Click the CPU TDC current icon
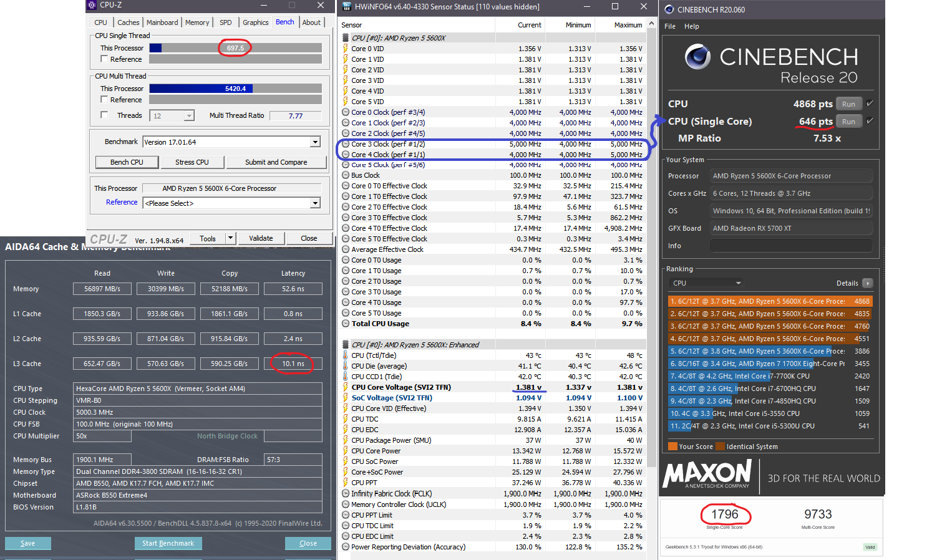937x560 pixels. (346, 419)
